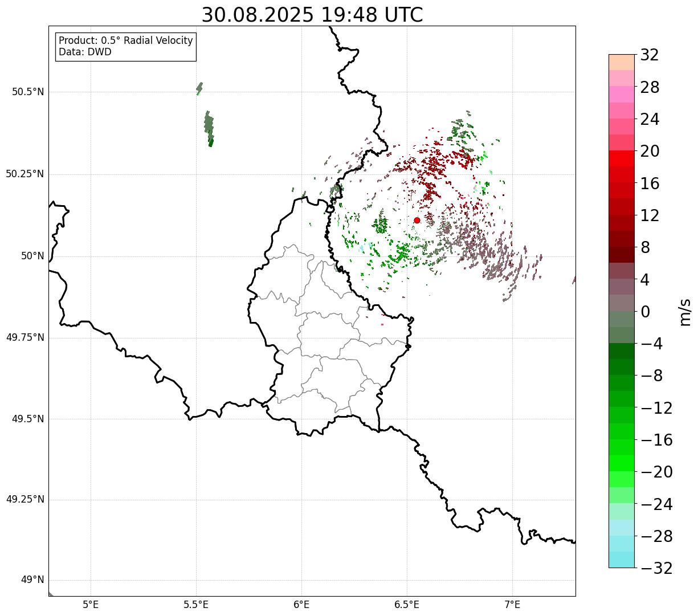
Task: Click the 50.5°N latitude label
Action: click(28, 92)
